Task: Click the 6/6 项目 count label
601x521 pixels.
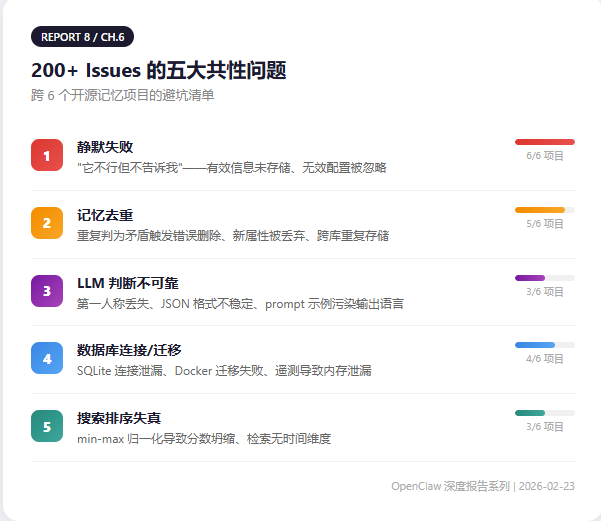Action: pos(545,156)
